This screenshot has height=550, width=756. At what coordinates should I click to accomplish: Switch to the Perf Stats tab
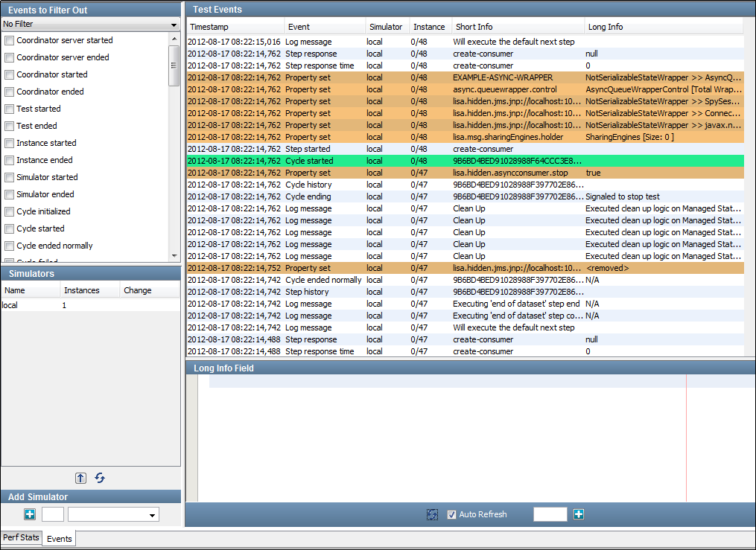tap(21, 537)
